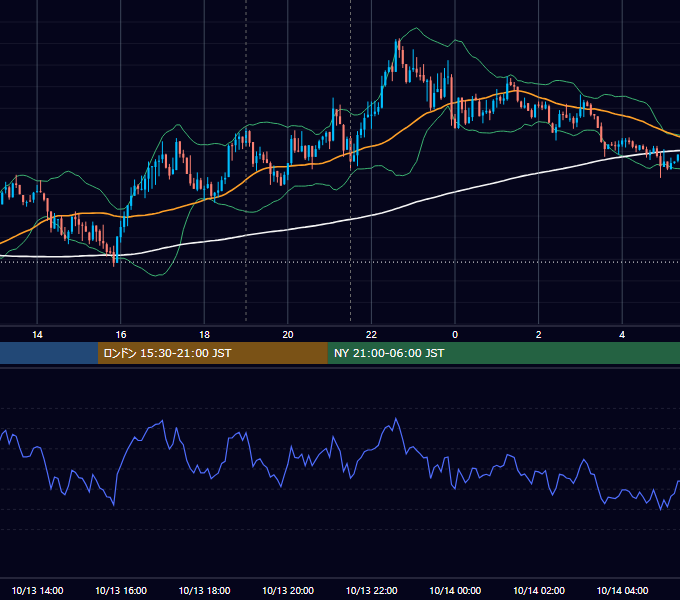This screenshot has width=680, height=600.
Task: Click the "22" hour label on price chart axis
Action: (x=371, y=335)
